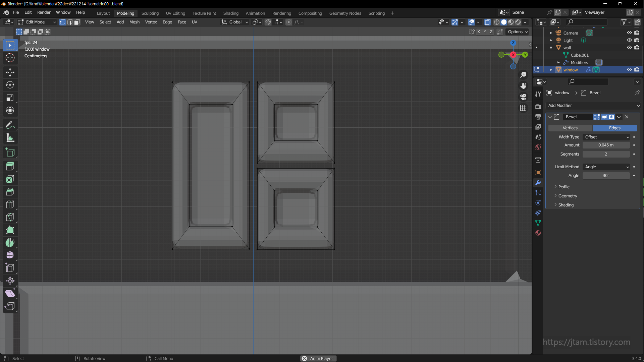644x362 pixels.
Task: Pick the Measure tool
Action: click(x=10, y=138)
